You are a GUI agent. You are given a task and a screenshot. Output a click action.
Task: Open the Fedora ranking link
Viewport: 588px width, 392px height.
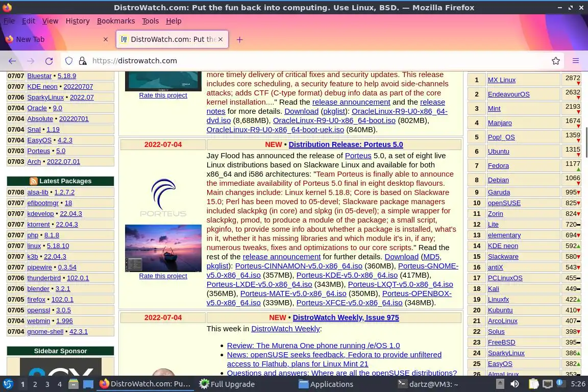(x=498, y=165)
